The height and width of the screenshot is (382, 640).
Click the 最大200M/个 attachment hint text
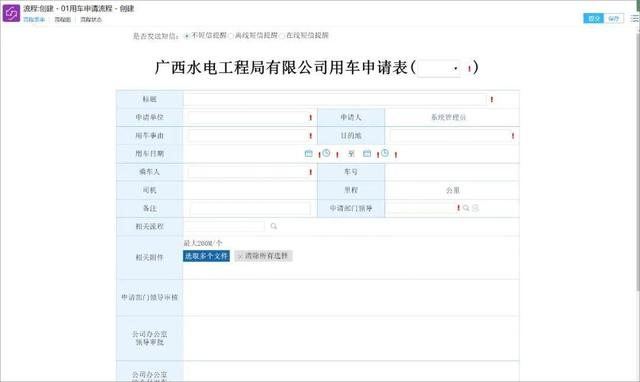[x=203, y=243]
